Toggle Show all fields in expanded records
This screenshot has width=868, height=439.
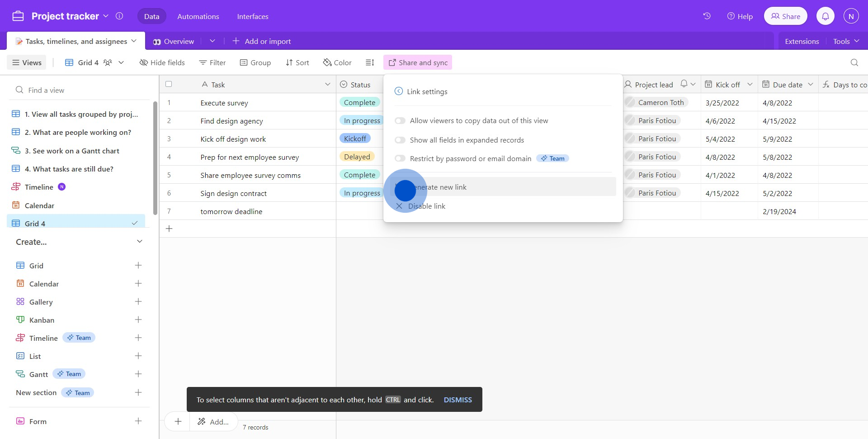pyautogui.click(x=400, y=140)
